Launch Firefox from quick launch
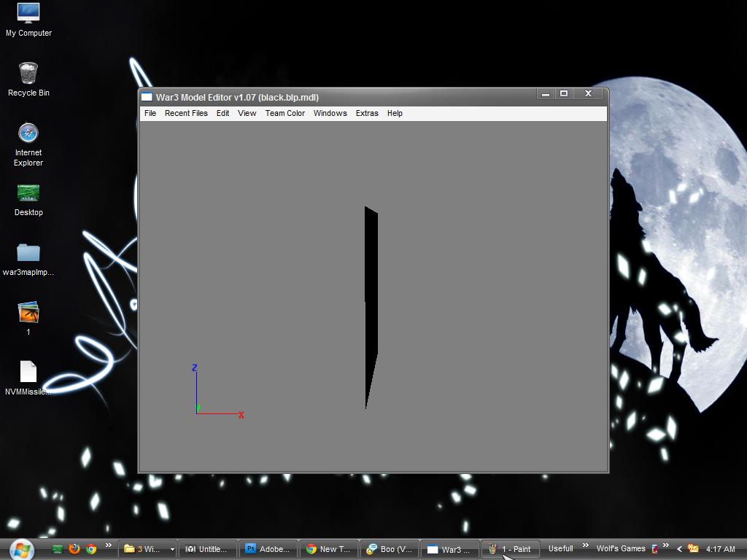Viewport: 747px width, 560px height. [74, 549]
